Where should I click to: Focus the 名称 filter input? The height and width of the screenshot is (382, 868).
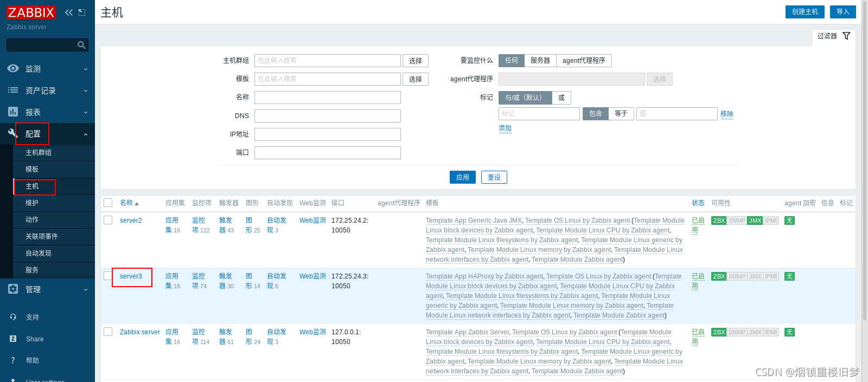point(328,98)
